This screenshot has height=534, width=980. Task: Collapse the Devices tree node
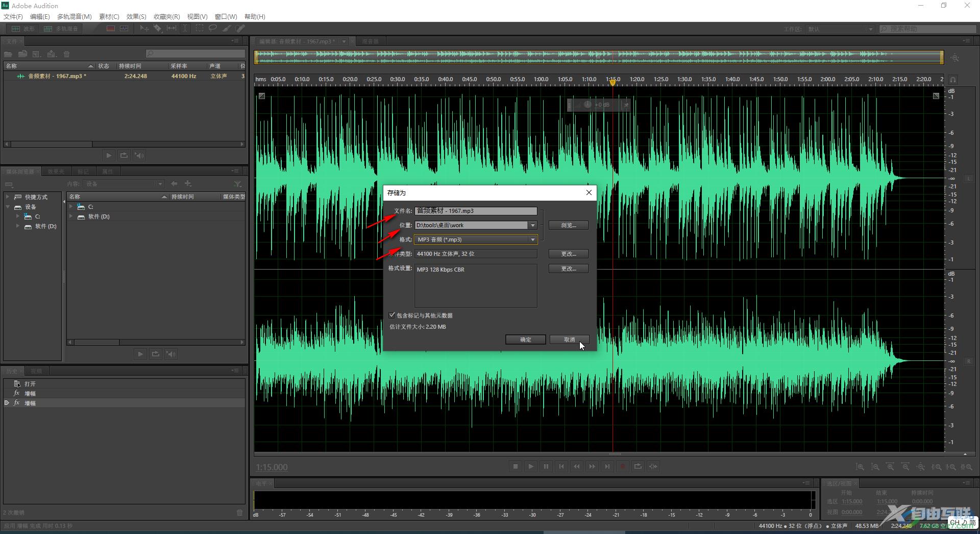point(8,207)
